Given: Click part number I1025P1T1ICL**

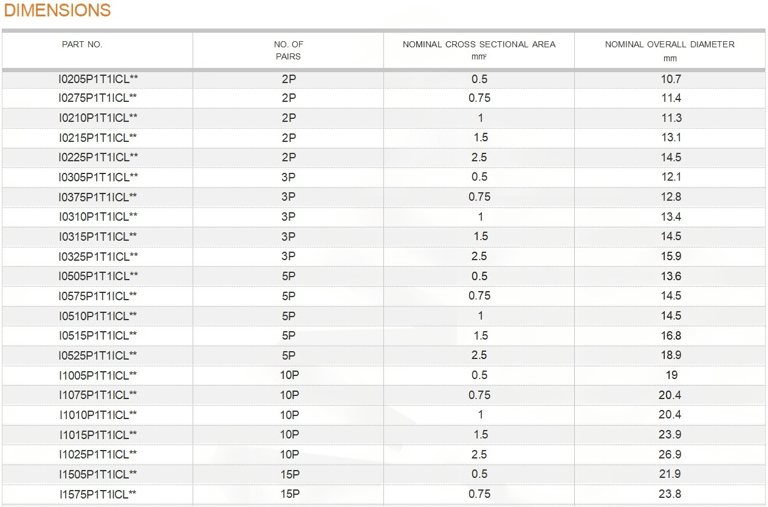Looking at the screenshot, I should (x=98, y=454).
